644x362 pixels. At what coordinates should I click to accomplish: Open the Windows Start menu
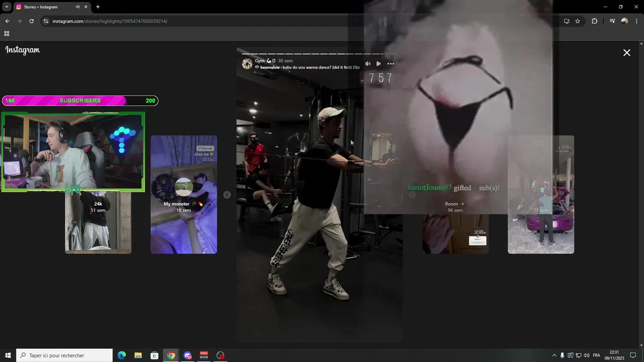click(x=8, y=355)
